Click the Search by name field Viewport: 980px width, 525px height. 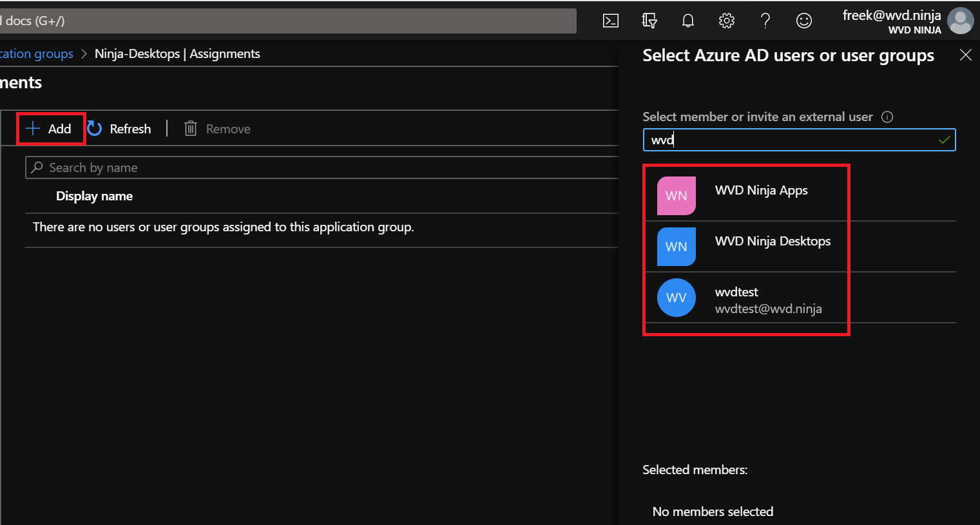click(322, 167)
